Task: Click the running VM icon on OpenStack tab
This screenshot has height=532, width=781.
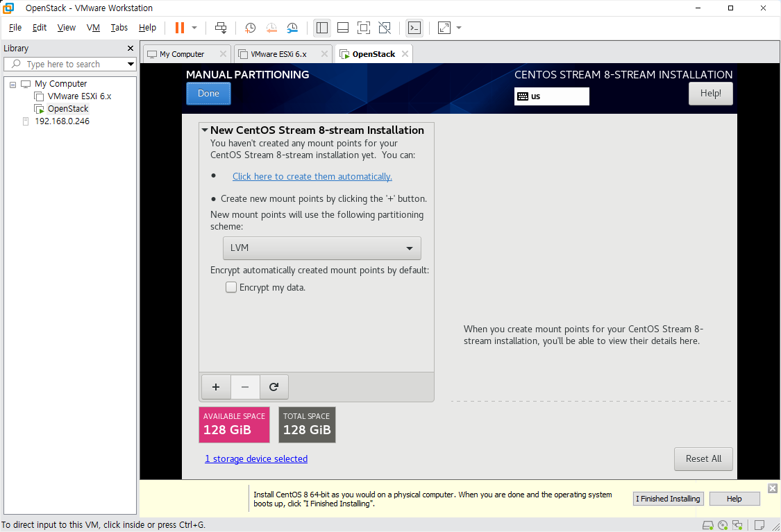Action: [344, 54]
